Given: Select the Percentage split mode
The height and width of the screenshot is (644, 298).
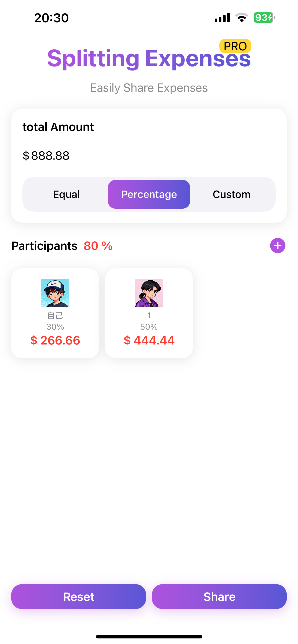Looking at the screenshot, I should [x=149, y=194].
